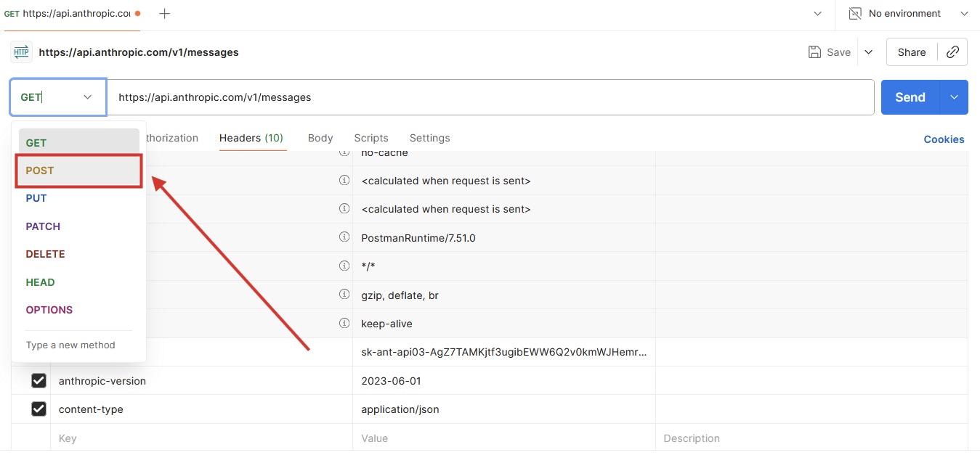Click info icon beside gzip, deflate, br

(344, 295)
